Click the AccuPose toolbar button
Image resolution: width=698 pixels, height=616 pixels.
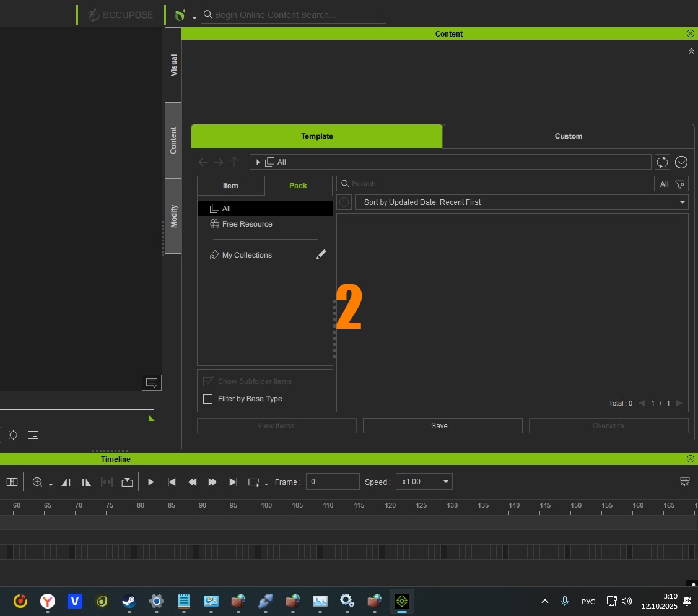121,15
